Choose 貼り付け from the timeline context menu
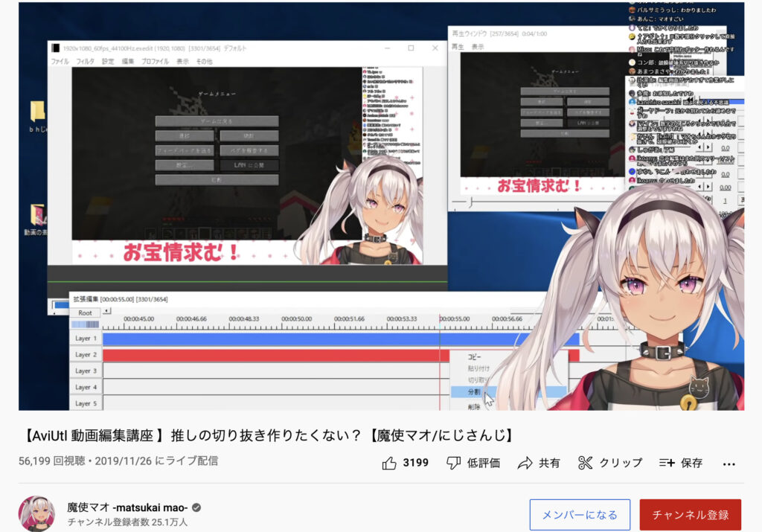The width and height of the screenshot is (762, 532). click(478, 369)
